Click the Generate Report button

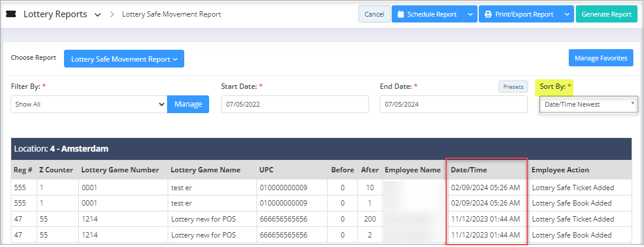tap(606, 14)
